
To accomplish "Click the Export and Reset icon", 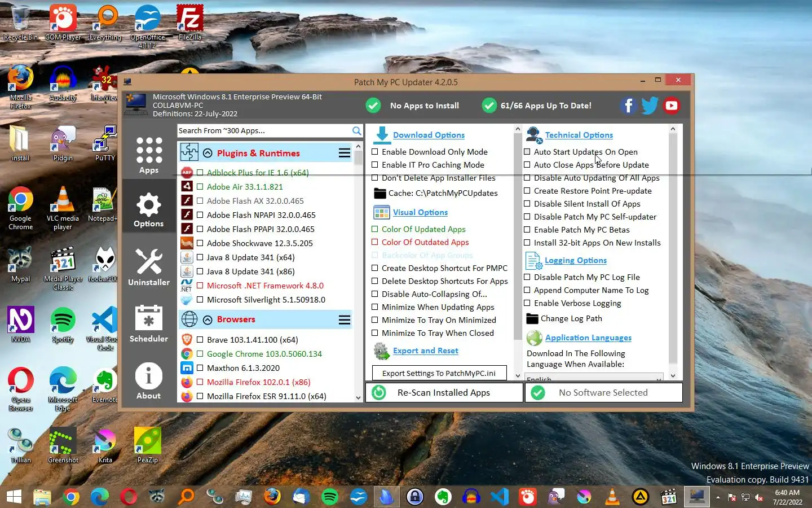I will coord(382,351).
